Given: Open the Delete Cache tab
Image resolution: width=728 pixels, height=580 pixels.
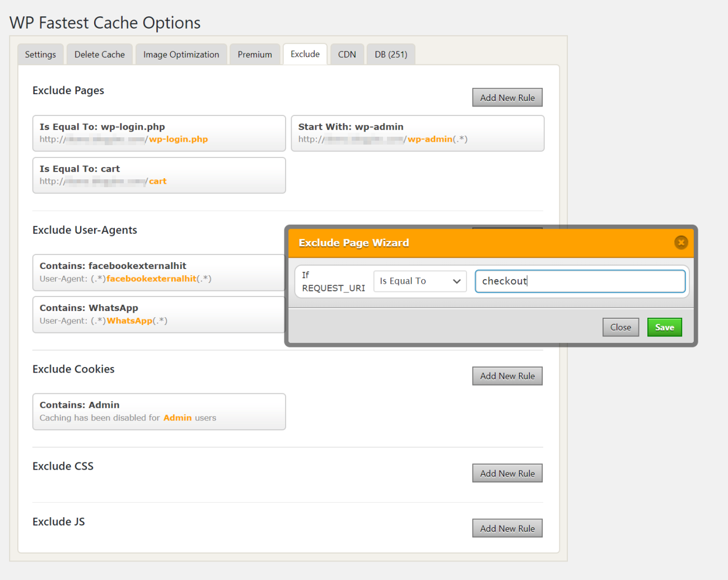Looking at the screenshot, I should coord(100,54).
